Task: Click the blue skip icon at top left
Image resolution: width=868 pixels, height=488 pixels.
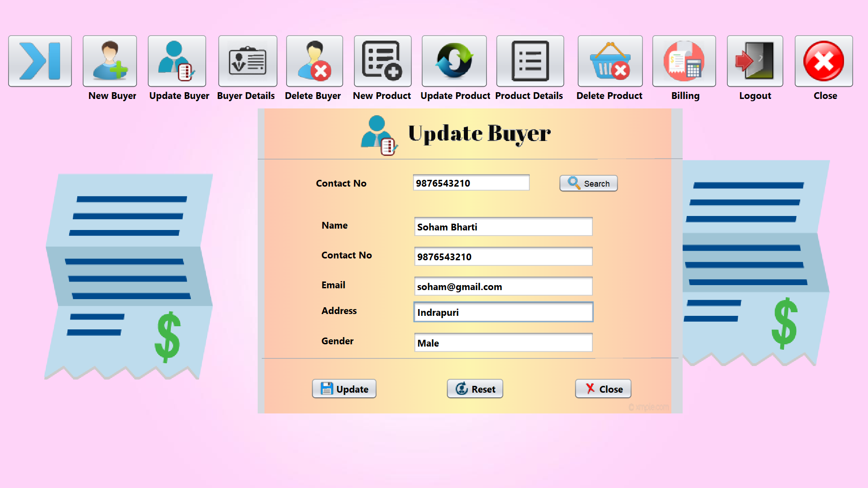Action: click(40, 61)
